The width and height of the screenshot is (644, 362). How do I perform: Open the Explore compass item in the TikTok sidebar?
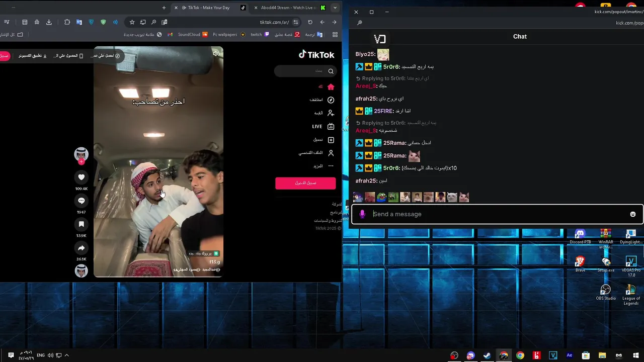tap(322, 100)
